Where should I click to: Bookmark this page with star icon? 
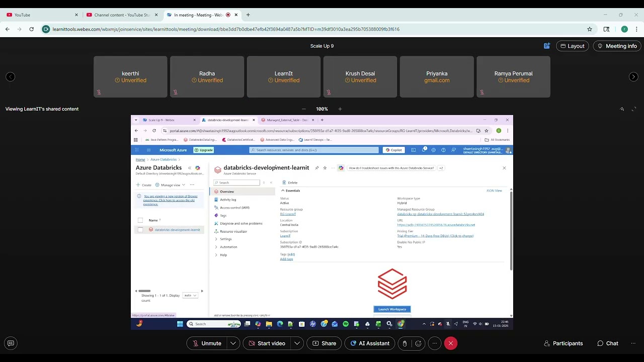click(x=589, y=29)
